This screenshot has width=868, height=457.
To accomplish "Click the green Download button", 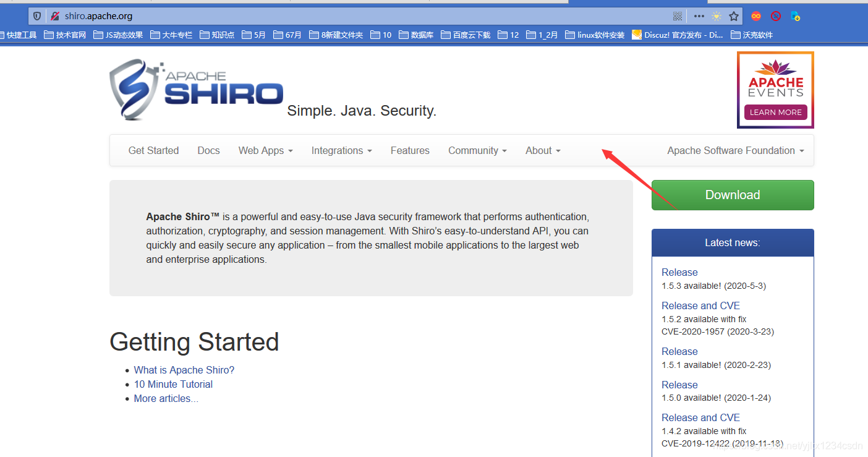I will (x=733, y=195).
